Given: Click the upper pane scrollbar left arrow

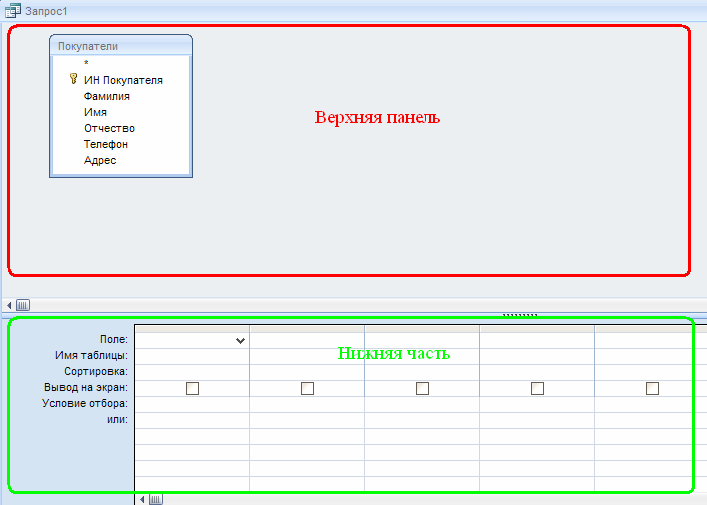Looking at the screenshot, I should coord(9,305).
